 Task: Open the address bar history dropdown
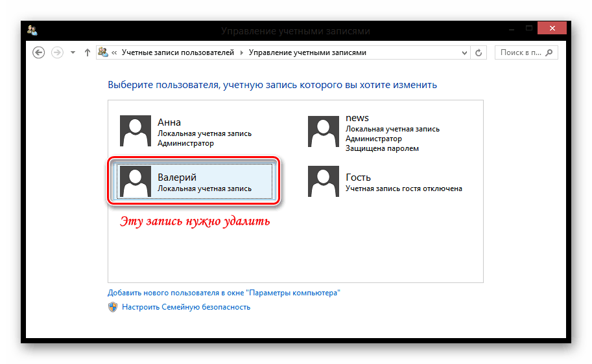(464, 53)
